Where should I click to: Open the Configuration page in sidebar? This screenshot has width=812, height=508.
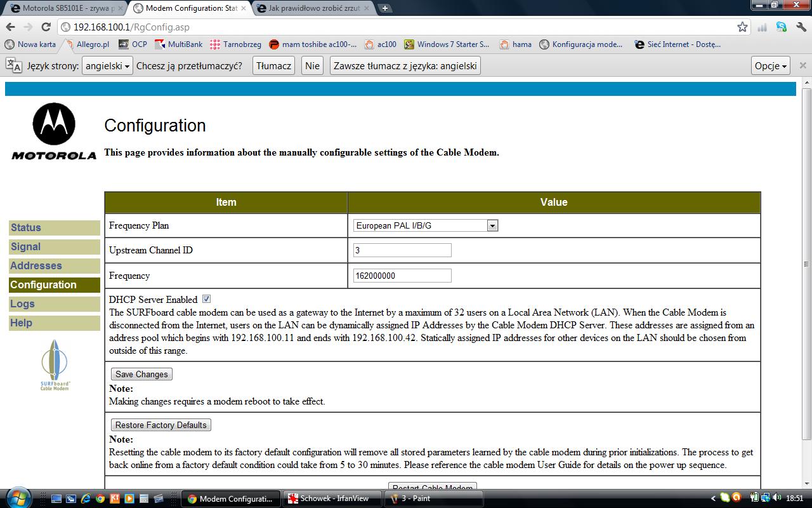pyautogui.click(x=55, y=285)
